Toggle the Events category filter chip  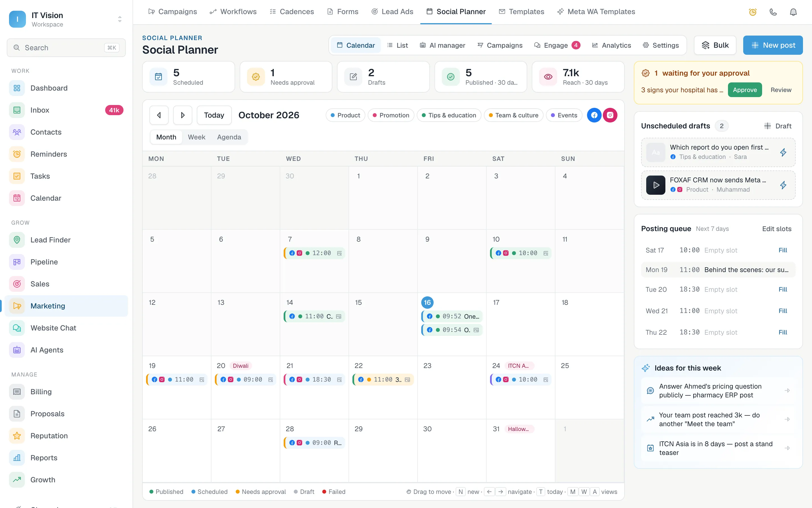[564, 115]
